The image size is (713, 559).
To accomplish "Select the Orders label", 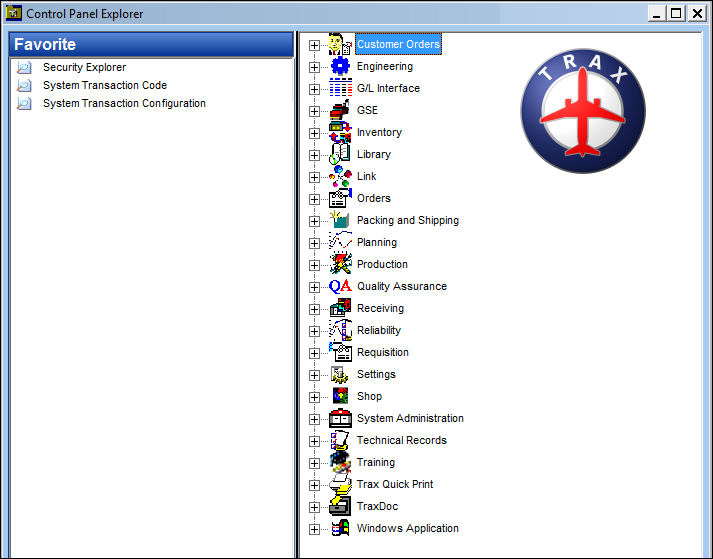I will [374, 198].
